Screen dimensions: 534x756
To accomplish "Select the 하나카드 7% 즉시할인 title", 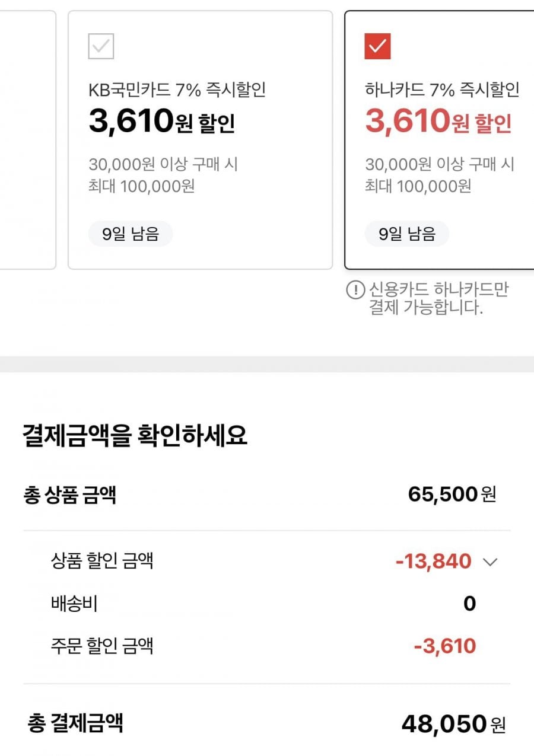I will pyautogui.click(x=442, y=90).
